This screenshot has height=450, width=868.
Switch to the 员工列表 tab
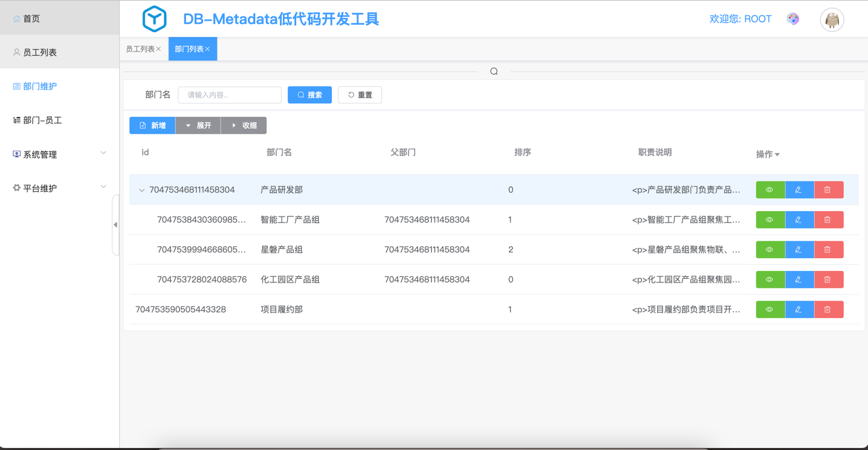coord(140,49)
